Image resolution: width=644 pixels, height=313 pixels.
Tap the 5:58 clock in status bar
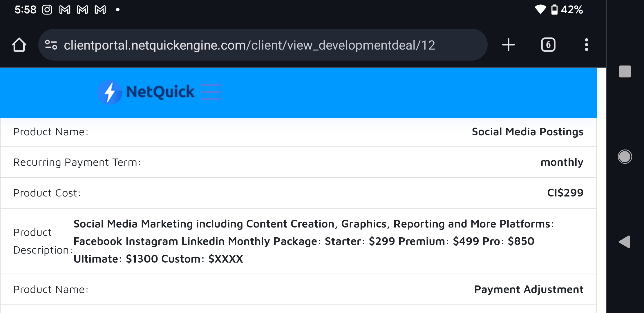(x=26, y=10)
